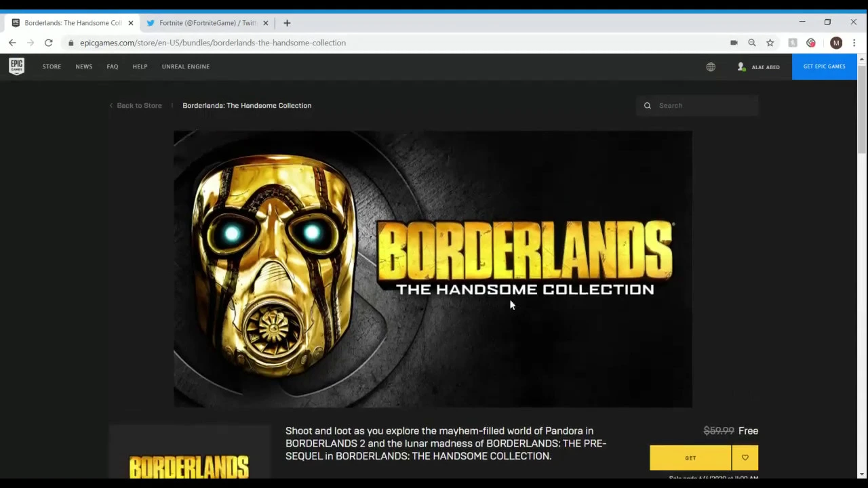Add Borderlands to wishlist heart button
The width and height of the screenshot is (868, 488).
click(745, 458)
